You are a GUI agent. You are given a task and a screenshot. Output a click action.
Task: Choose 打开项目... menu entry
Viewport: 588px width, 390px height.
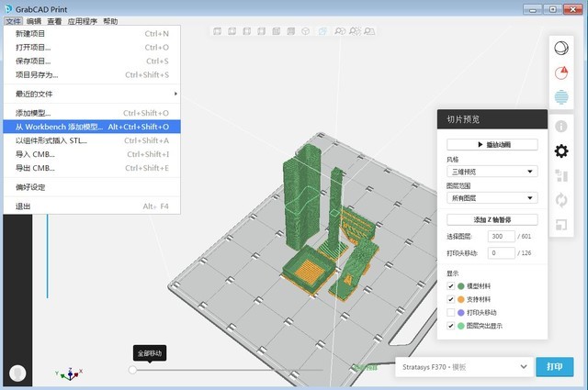pyautogui.click(x=92, y=47)
